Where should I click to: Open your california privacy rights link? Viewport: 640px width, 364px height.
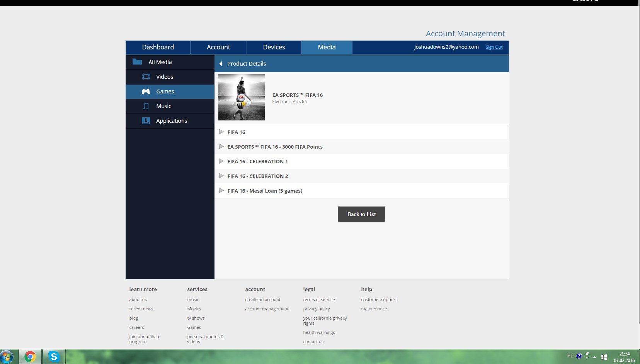325,320
